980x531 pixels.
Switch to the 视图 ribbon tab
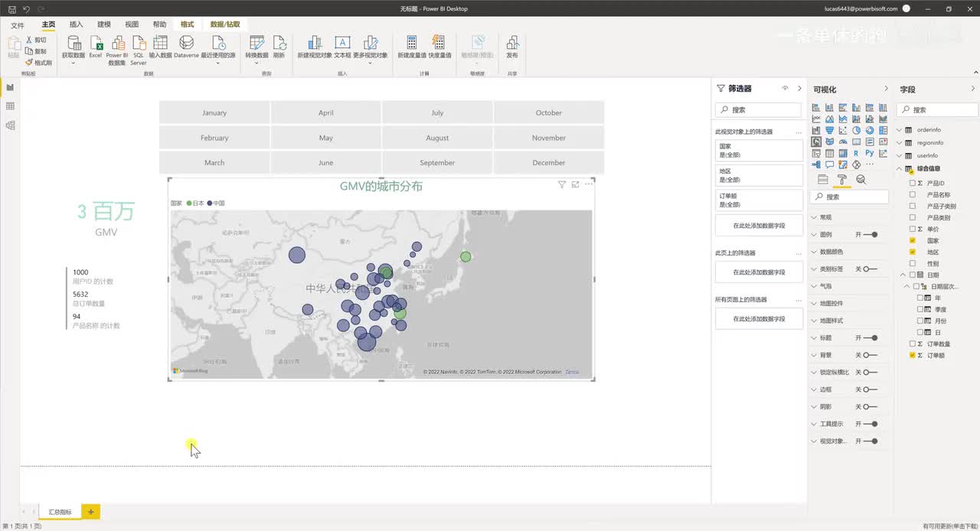point(132,24)
